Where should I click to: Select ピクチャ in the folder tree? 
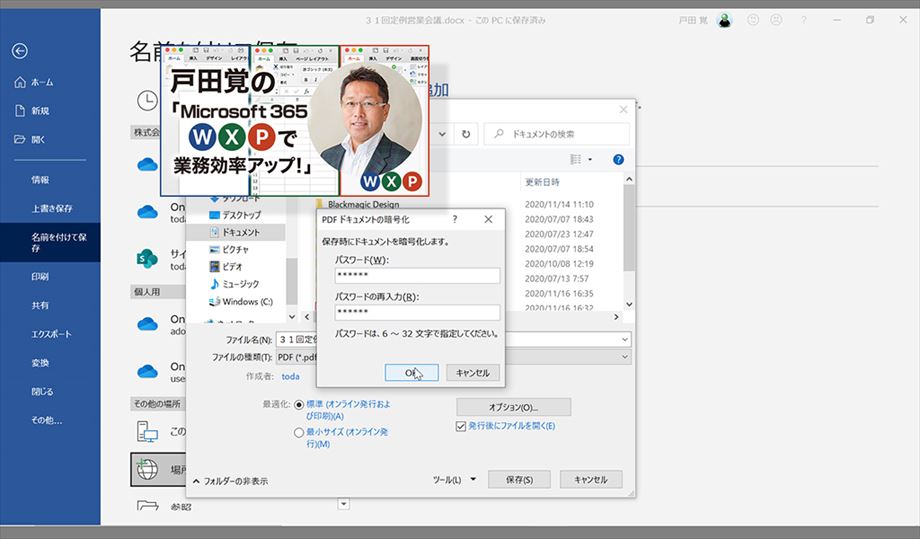tap(229, 249)
